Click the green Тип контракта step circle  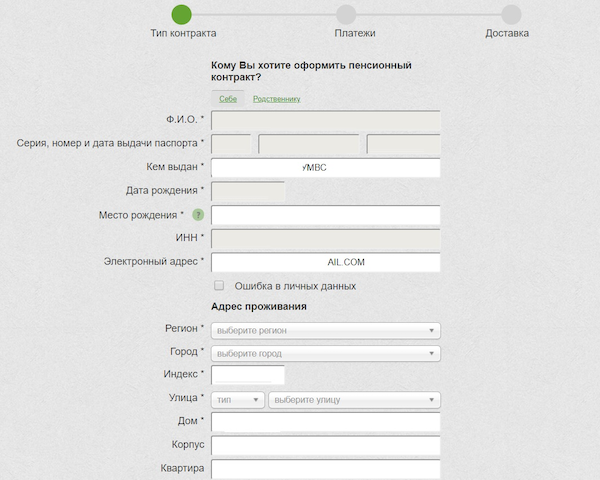181,14
